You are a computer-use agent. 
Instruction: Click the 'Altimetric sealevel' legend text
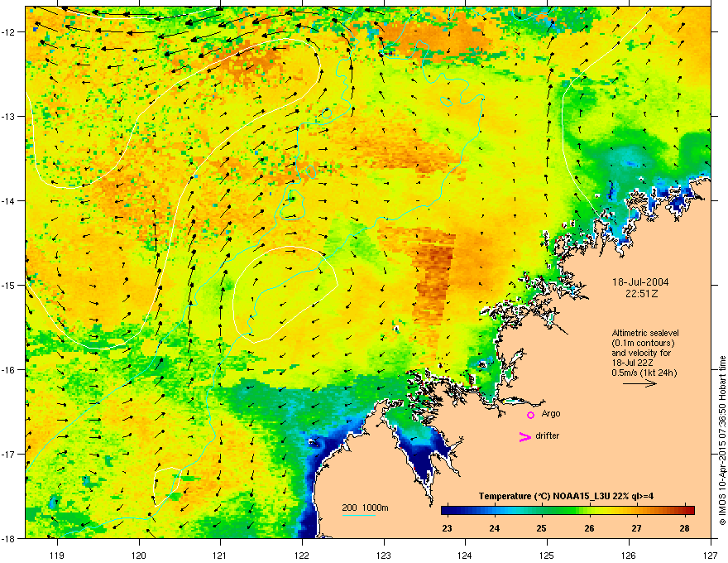(x=645, y=333)
